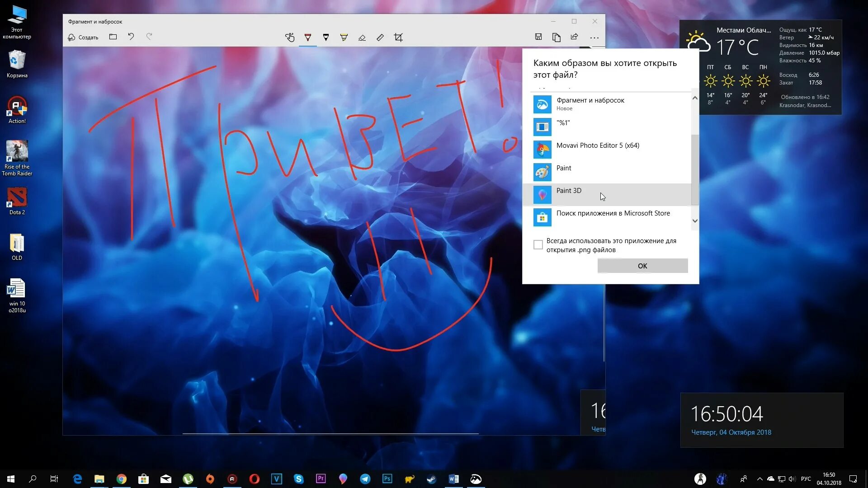
Task: Select the yellow highlighter tool
Action: (x=344, y=38)
